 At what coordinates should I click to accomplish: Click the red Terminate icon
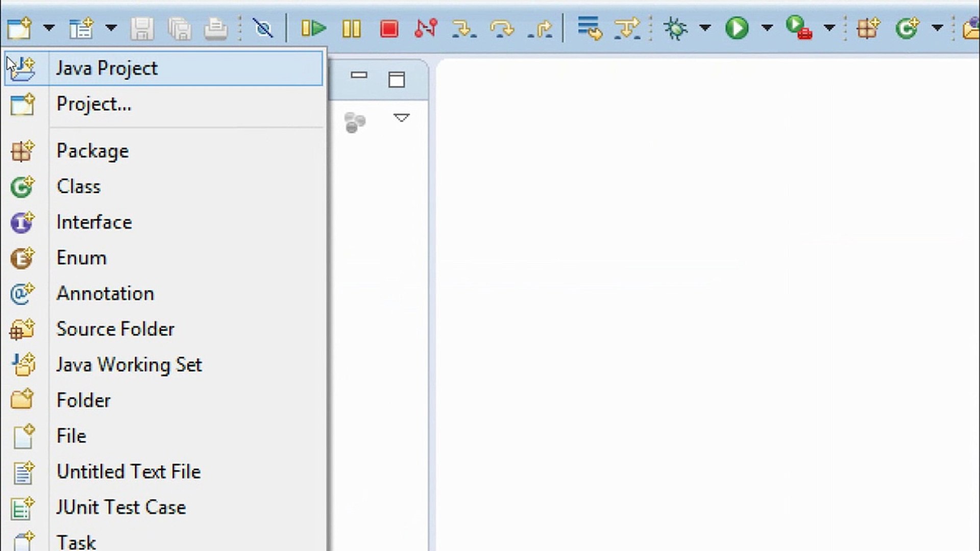(389, 29)
